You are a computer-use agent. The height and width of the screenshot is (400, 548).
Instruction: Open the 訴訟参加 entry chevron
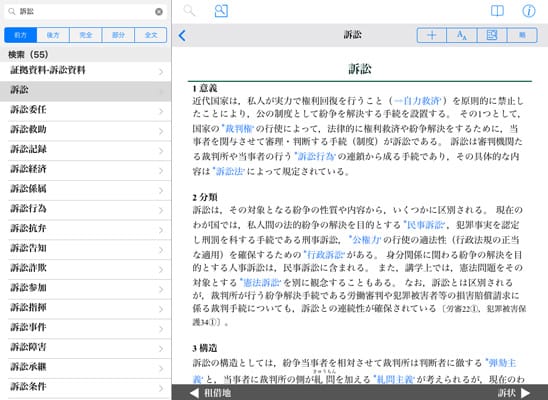(161, 290)
